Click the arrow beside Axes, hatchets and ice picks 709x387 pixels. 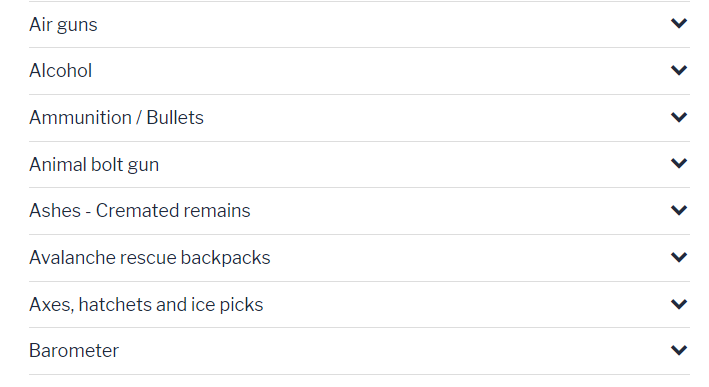[679, 304]
